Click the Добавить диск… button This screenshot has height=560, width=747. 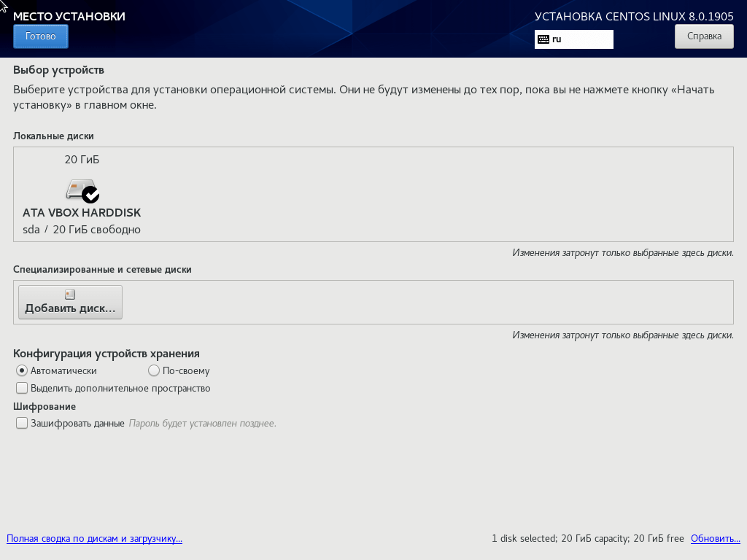[70, 303]
